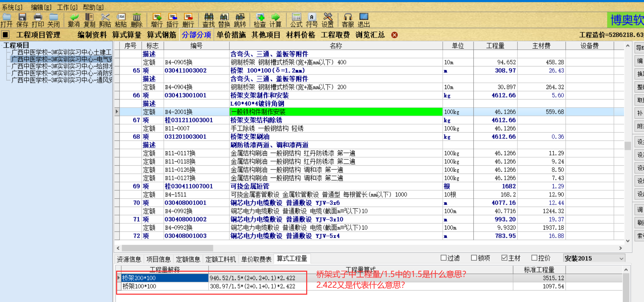
Task: Click the 保存 (Save) floppy icon
Action: coord(22,20)
